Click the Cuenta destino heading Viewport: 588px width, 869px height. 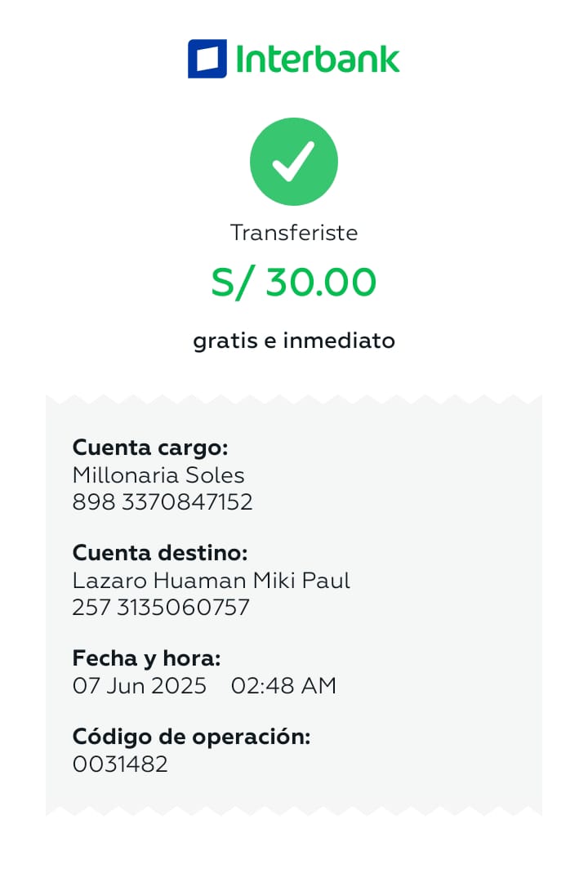[160, 553]
